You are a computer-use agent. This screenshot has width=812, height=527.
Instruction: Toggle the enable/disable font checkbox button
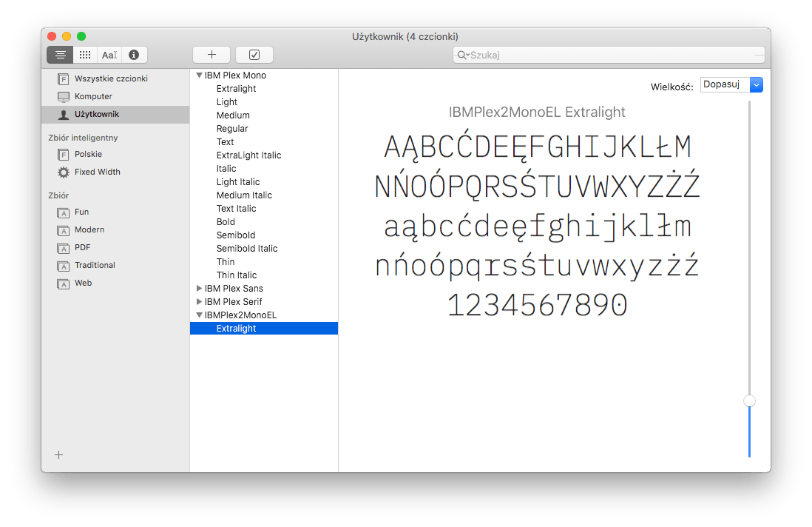tap(254, 55)
